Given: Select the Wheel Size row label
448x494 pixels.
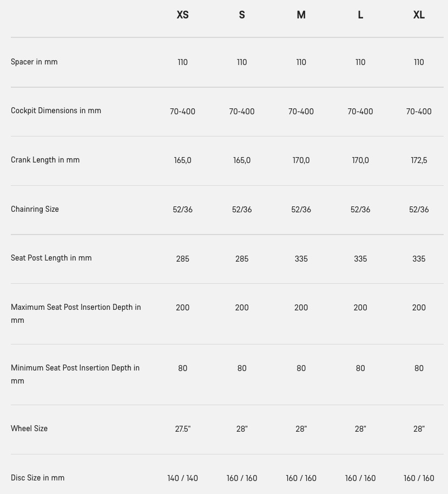Looking at the screenshot, I should pyautogui.click(x=29, y=428).
